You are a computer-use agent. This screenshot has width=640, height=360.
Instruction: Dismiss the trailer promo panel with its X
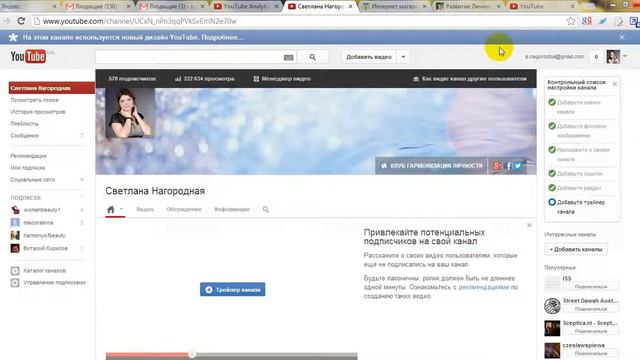pyautogui.click(x=529, y=225)
